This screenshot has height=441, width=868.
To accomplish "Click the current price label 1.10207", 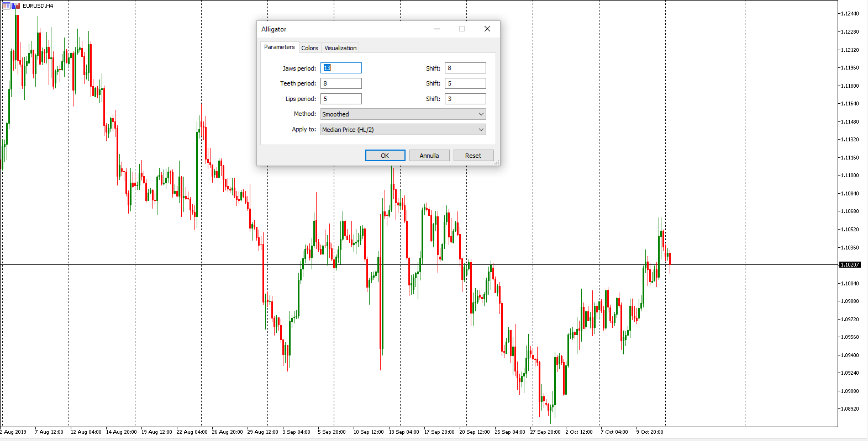I will pyautogui.click(x=850, y=265).
